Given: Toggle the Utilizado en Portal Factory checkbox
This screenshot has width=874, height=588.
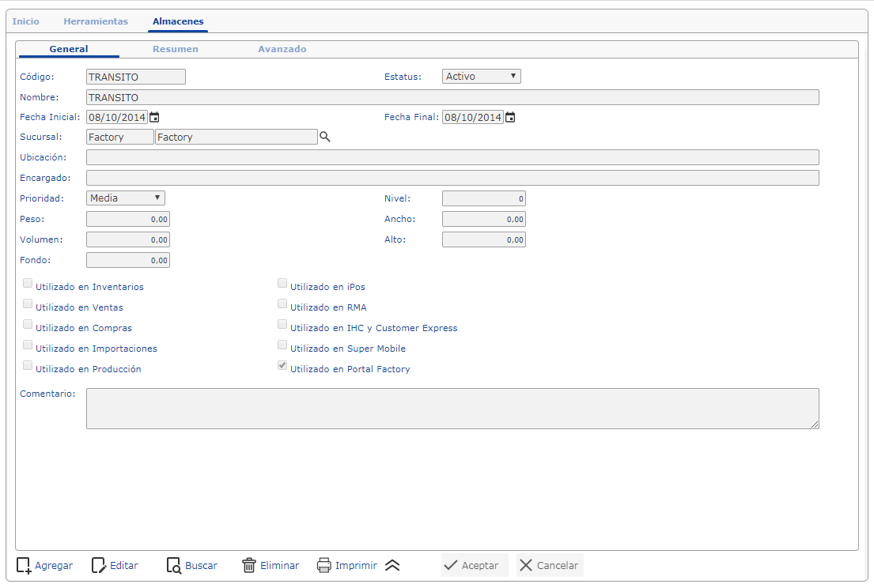Looking at the screenshot, I should click(282, 367).
